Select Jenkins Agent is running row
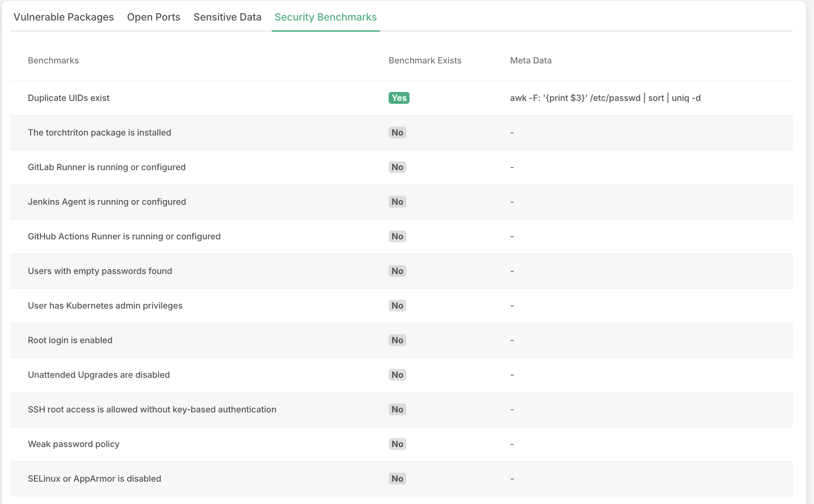The width and height of the screenshot is (814, 504). (107, 202)
